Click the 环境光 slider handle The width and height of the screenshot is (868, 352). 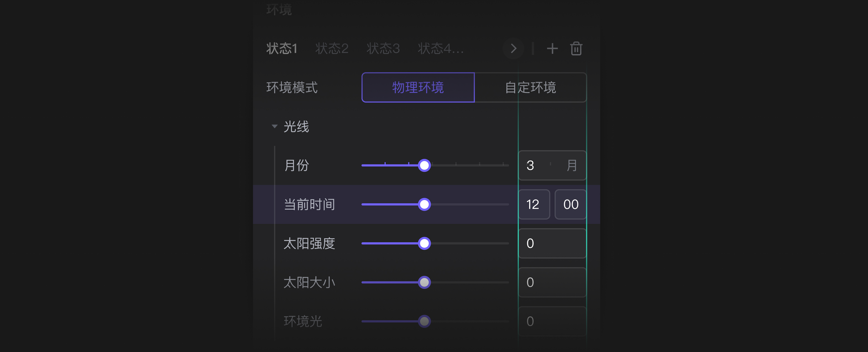point(424,321)
